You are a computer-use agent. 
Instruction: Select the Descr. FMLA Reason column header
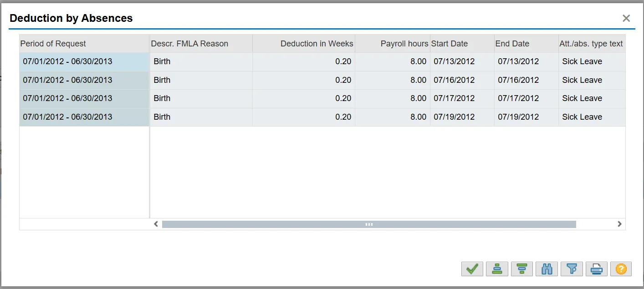tap(201, 44)
